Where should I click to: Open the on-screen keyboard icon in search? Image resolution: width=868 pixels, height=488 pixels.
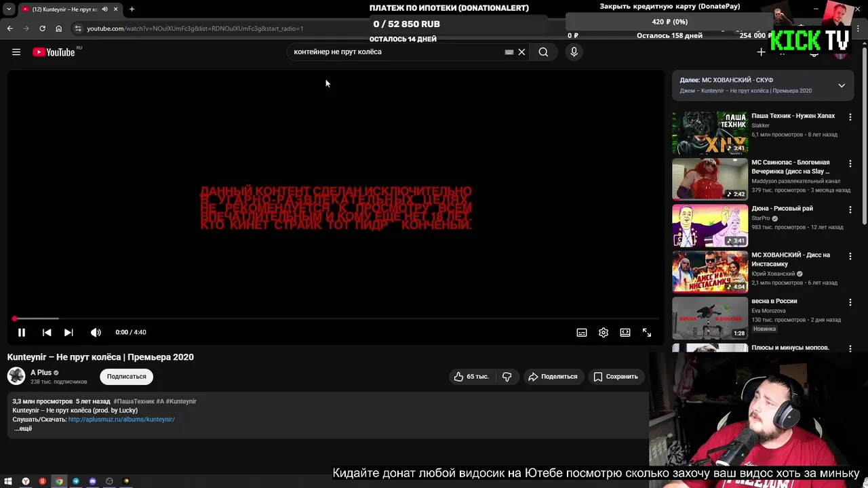click(x=509, y=52)
